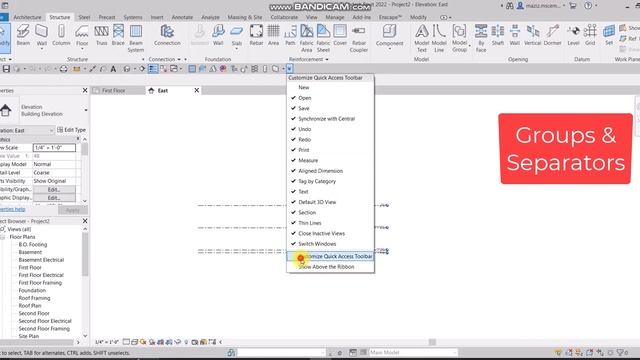Select the Truss tool

[101, 35]
